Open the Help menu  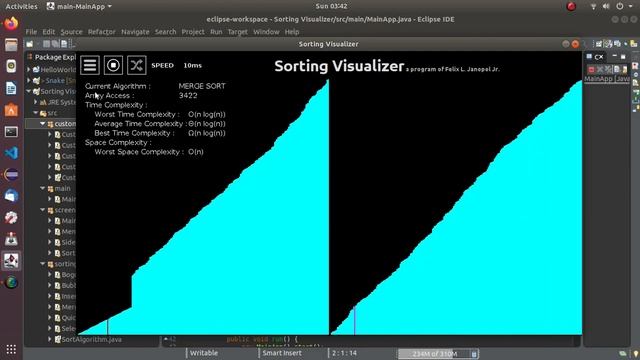tap(292, 32)
